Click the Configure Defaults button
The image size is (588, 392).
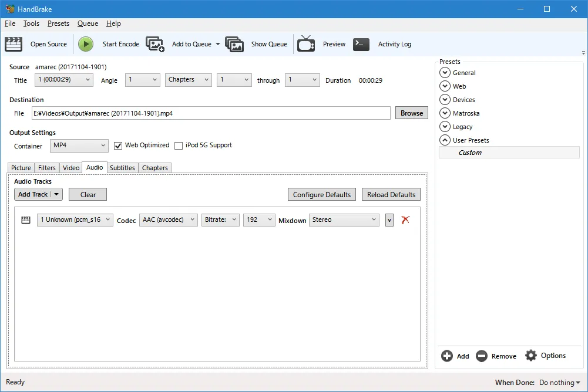(321, 195)
